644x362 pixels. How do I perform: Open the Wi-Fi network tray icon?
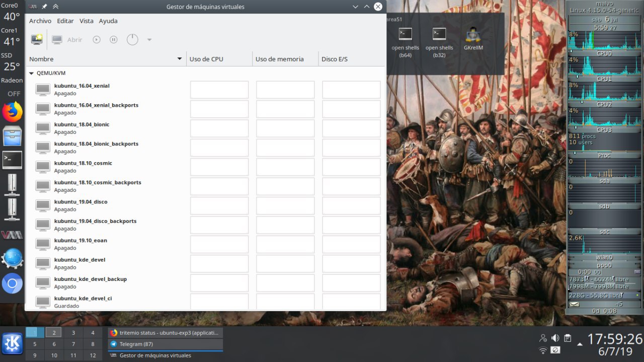point(543,350)
